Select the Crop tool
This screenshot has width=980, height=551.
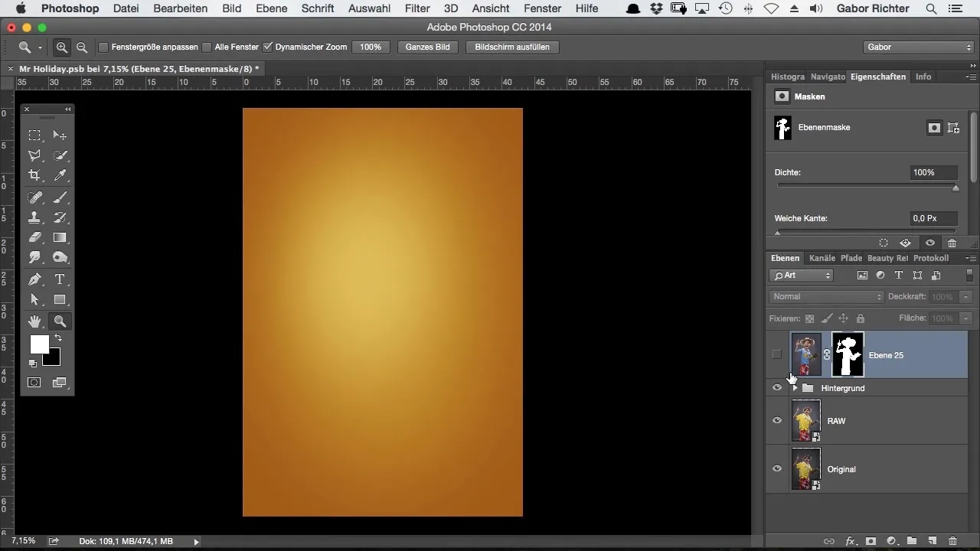coord(34,175)
